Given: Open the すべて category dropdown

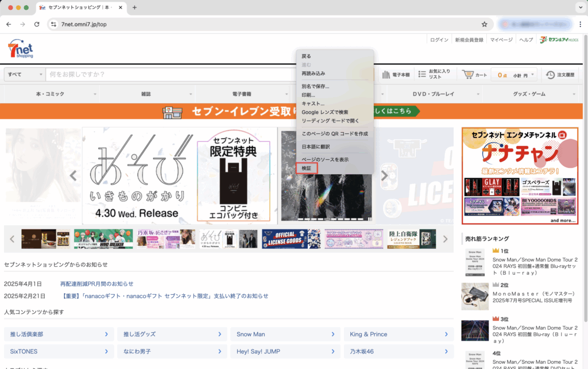Looking at the screenshot, I should pos(25,74).
